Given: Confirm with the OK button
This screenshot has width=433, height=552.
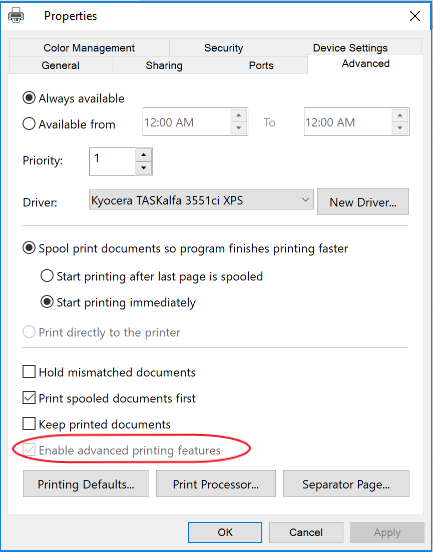Looking at the screenshot, I should tap(225, 532).
